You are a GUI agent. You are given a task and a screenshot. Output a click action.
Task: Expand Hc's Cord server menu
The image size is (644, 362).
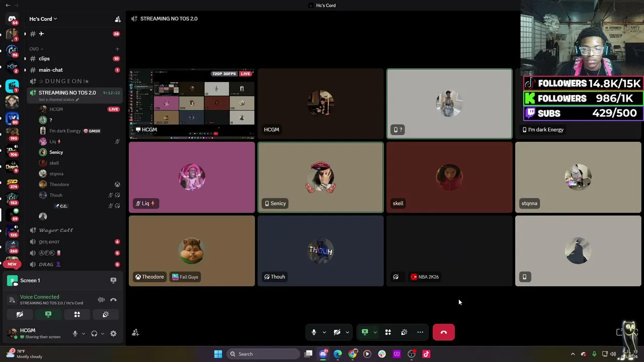[43, 19]
